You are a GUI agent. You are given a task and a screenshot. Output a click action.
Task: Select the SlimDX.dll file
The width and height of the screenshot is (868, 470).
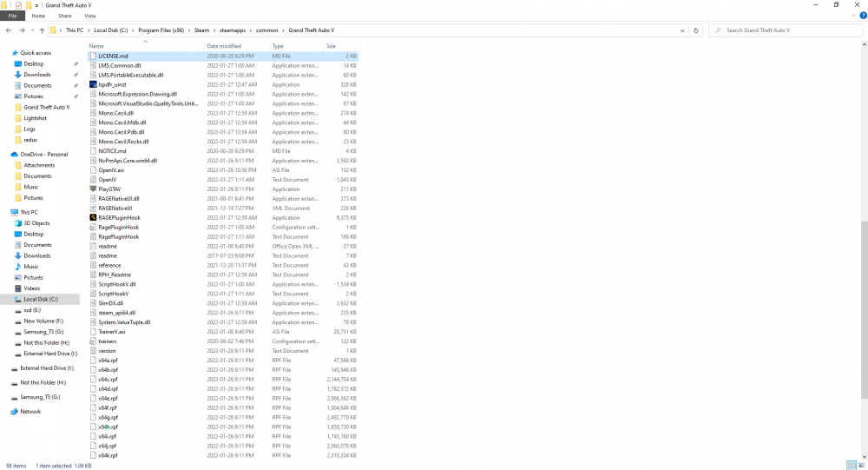point(223,303)
